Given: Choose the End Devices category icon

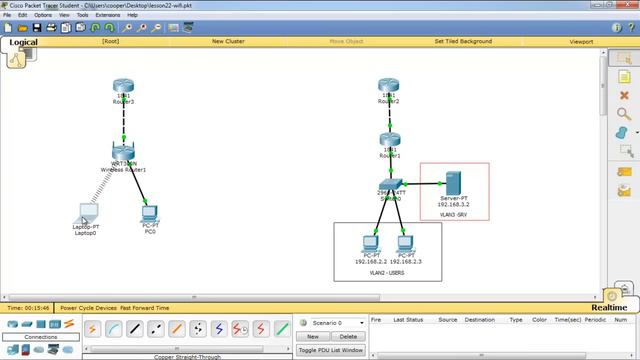Looking at the screenshot, I should [x=13, y=350].
